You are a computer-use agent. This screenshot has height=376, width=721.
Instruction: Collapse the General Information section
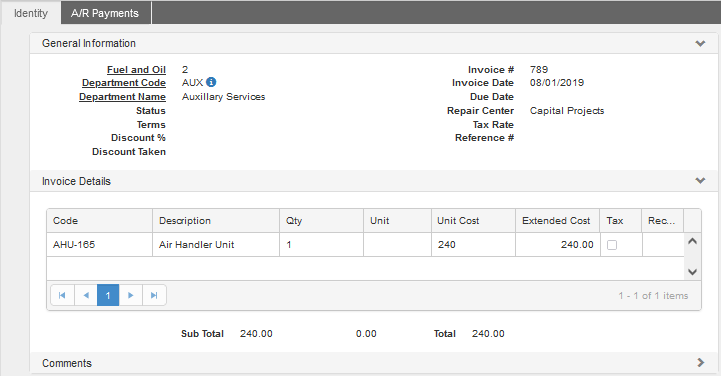(x=700, y=44)
